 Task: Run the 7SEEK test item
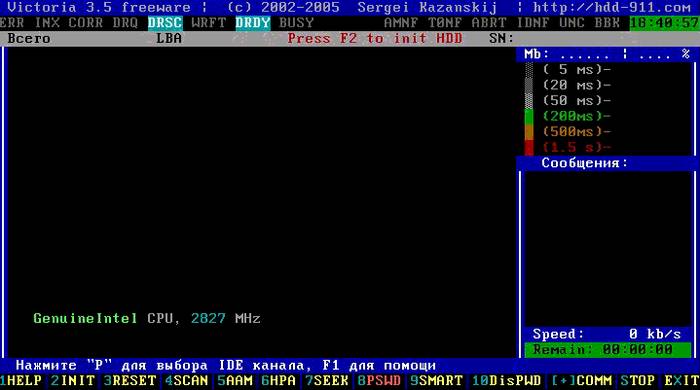pos(327,381)
